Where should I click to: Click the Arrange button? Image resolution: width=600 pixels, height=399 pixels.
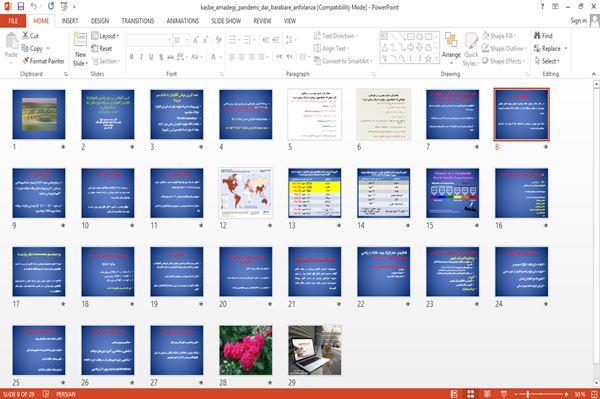click(x=451, y=49)
